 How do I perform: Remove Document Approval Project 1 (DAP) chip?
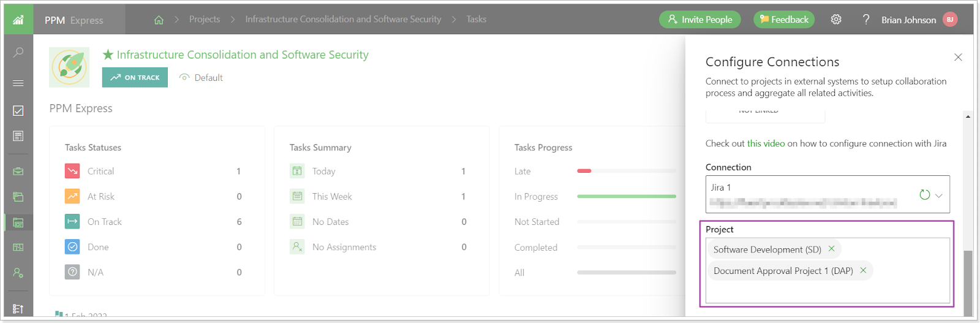click(x=863, y=270)
